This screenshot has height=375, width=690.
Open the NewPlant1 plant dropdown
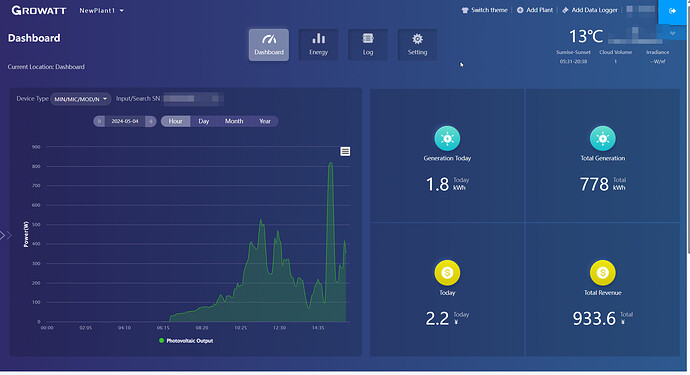coord(102,11)
